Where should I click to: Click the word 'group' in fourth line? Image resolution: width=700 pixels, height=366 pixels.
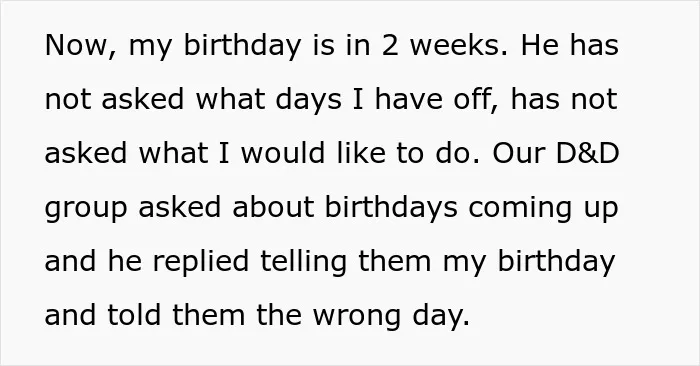pos(86,209)
